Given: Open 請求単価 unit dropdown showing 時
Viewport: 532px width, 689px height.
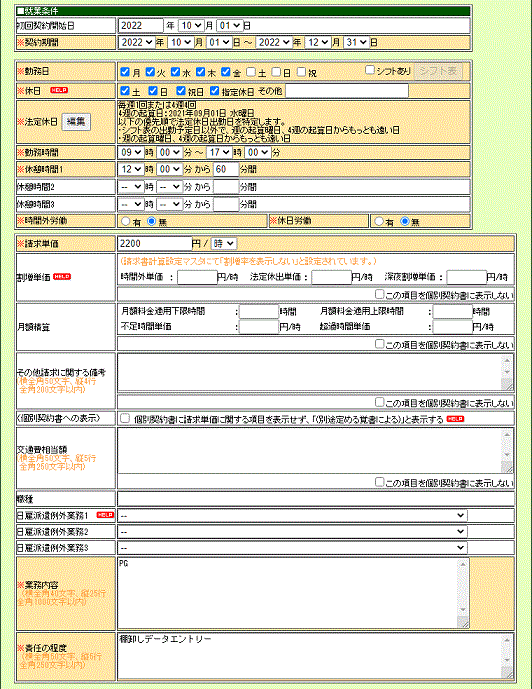Looking at the screenshot, I should tap(224, 243).
